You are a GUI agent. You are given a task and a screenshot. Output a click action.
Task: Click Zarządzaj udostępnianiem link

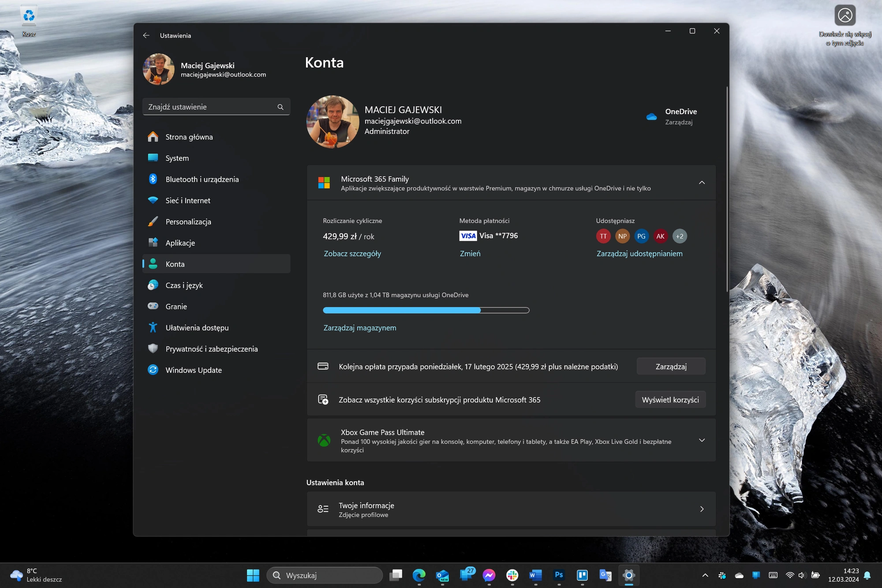(639, 254)
